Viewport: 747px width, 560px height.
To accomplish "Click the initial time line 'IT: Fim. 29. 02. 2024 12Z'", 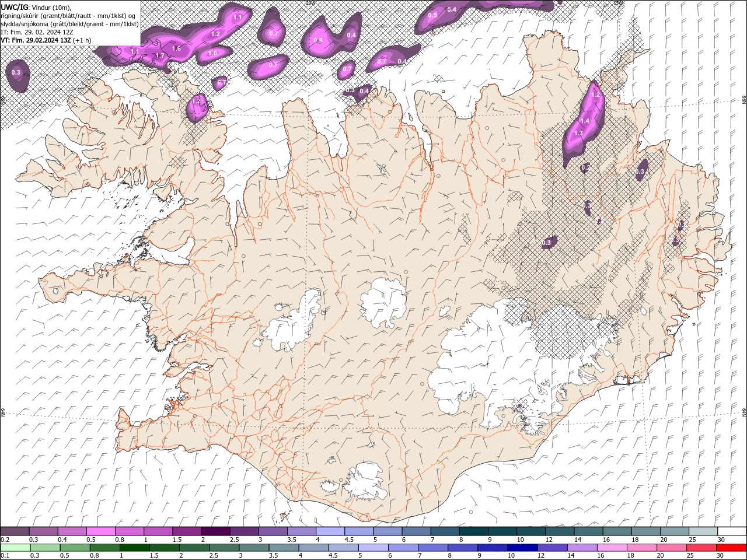I will coord(37,32).
